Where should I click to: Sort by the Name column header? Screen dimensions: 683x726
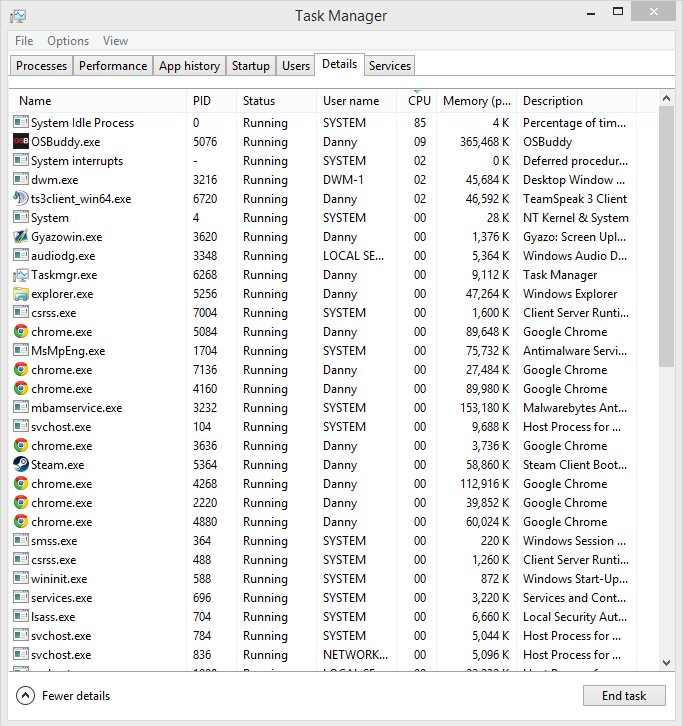(98, 101)
